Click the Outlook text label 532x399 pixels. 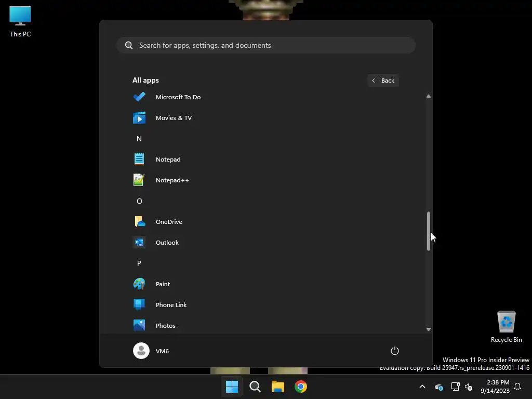pos(167,242)
